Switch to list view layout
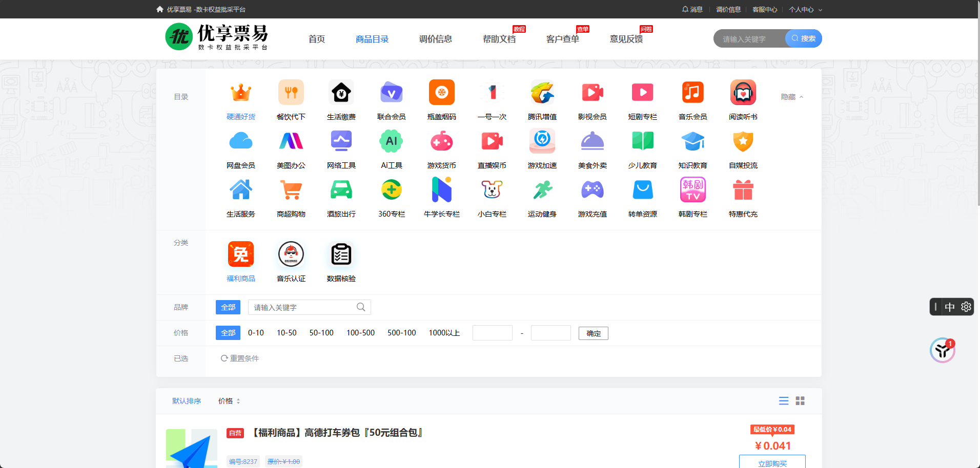 tap(784, 401)
